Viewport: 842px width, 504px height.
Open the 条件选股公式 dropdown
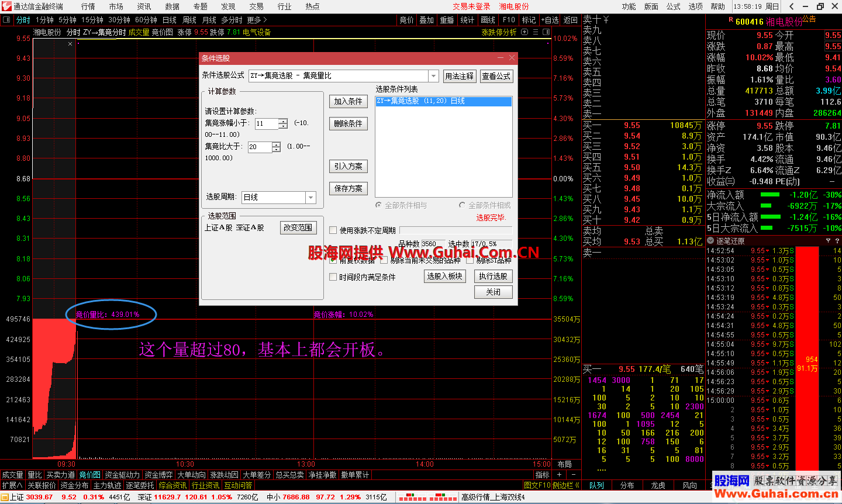point(433,76)
